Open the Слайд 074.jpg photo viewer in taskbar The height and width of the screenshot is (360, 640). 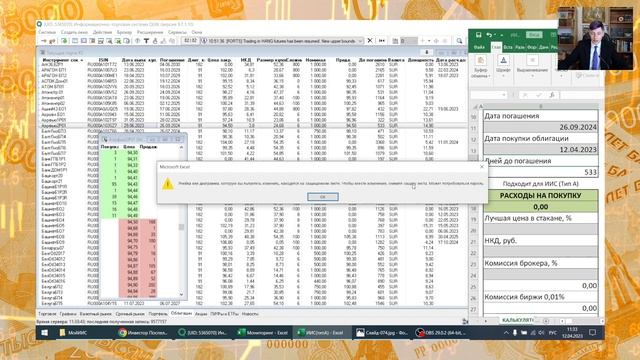pyautogui.click(x=382, y=333)
